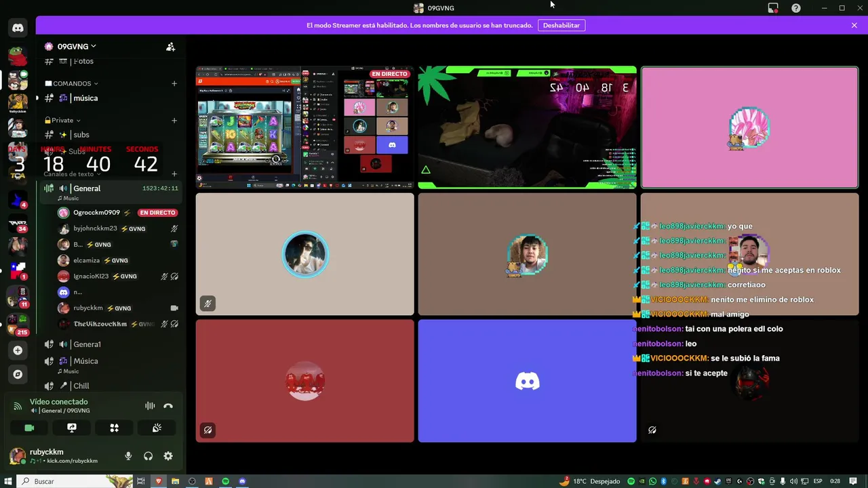Open the TCA server icon
Screen dimensions: 868x488
18,175
